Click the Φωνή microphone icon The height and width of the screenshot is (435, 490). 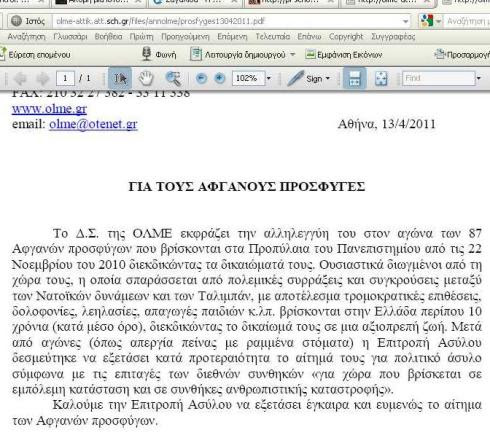(146, 54)
